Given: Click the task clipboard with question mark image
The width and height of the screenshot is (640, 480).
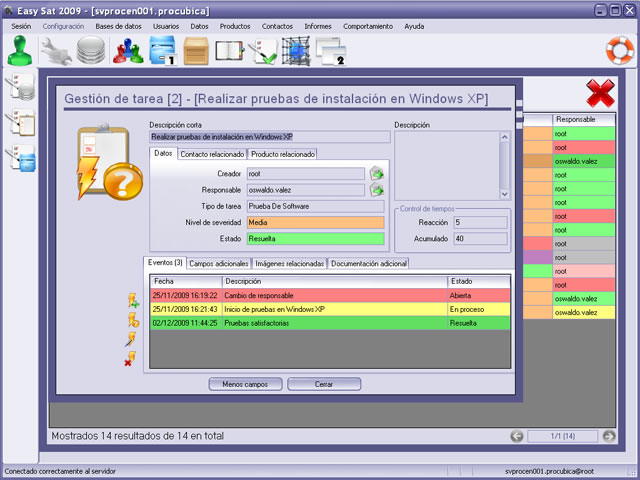Looking at the screenshot, I should [109, 162].
